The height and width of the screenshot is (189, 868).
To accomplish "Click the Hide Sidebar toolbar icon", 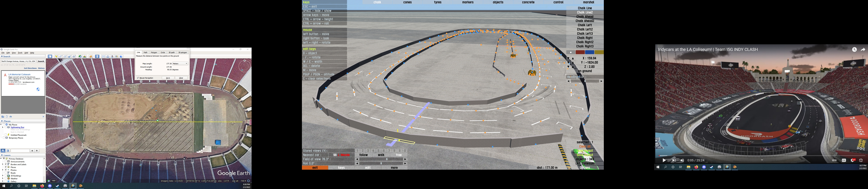I will [50, 56].
